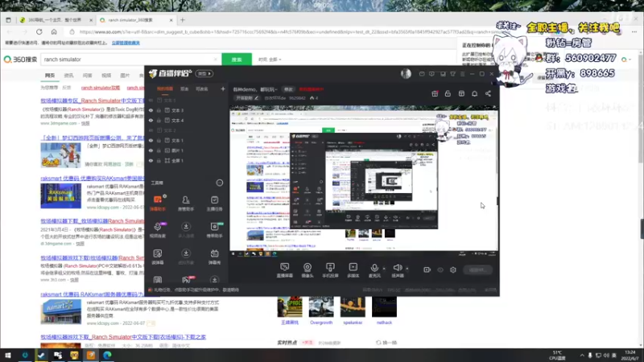Switch to the third scene tab
This screenshot has height=362, width=644.
click(202, 88)
